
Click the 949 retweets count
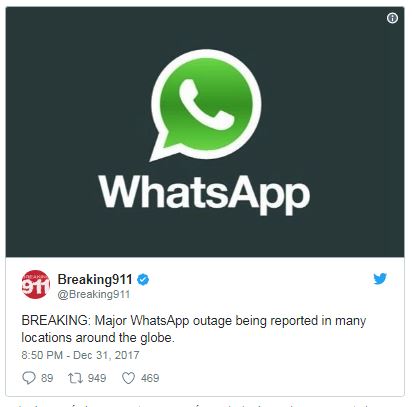(97, 378)
